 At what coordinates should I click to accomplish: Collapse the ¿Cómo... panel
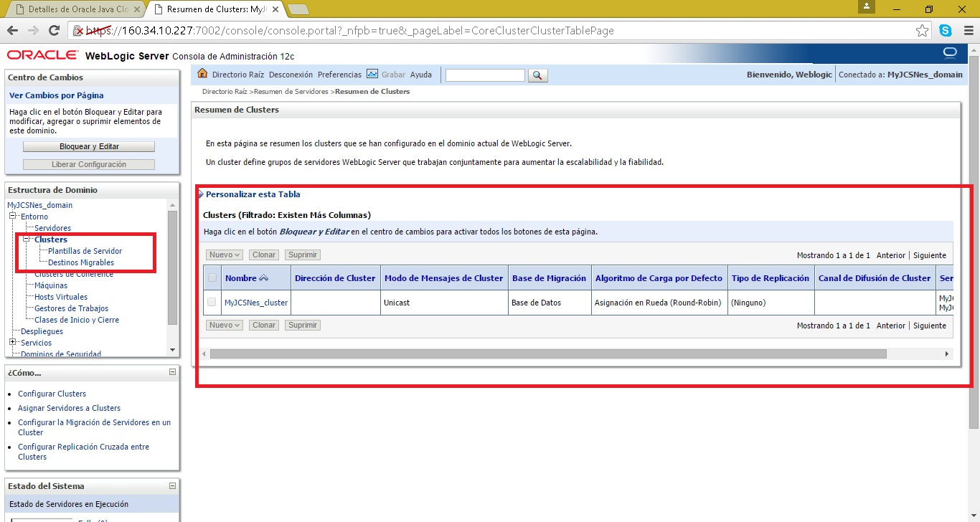tap(172, 372)
